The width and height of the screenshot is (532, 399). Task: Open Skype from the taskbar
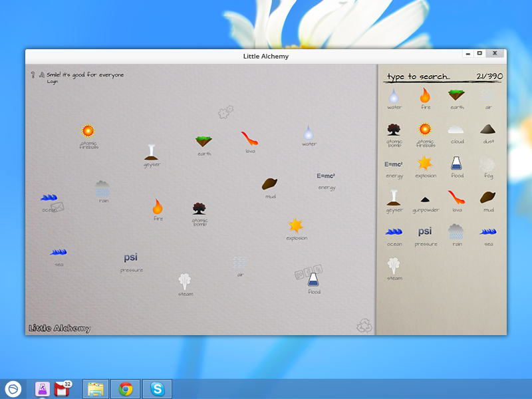[158, 389]
